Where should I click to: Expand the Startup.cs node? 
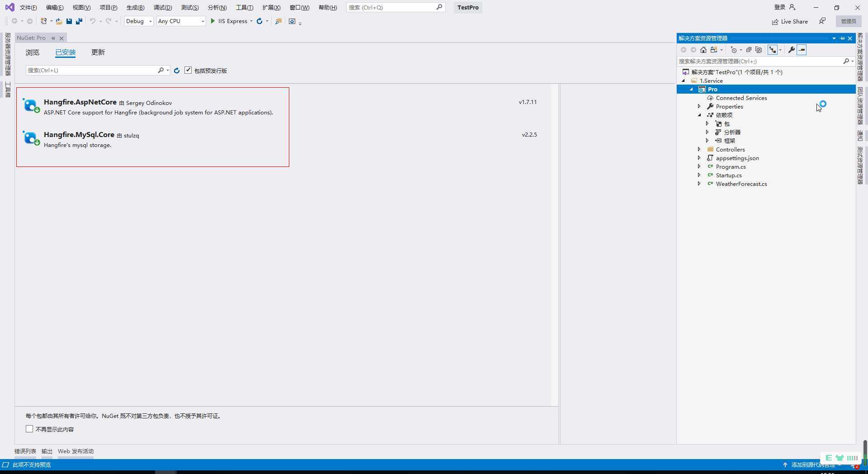coord(699,175)
